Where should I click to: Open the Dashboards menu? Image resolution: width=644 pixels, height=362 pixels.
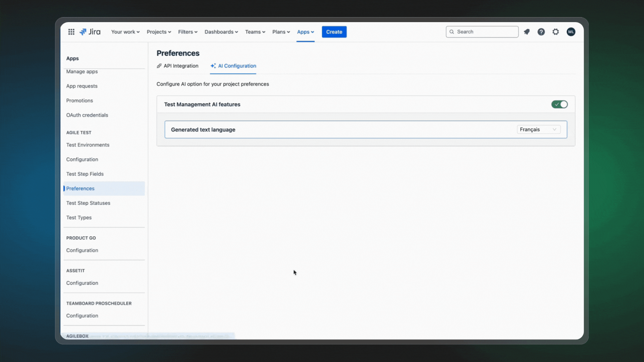coord(221,32)
